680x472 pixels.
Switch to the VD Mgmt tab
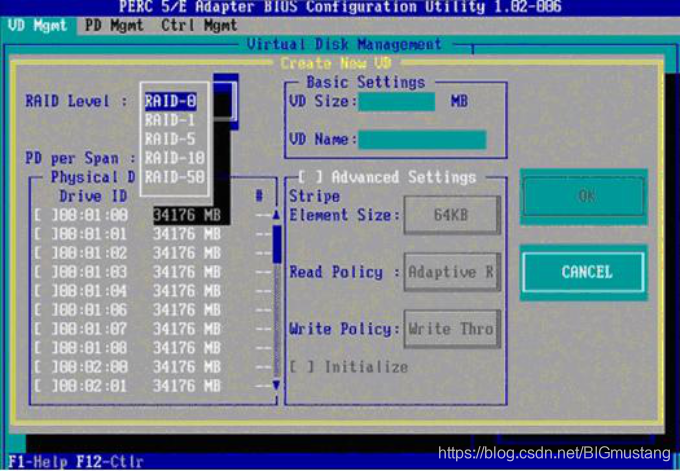coord(38,26)
